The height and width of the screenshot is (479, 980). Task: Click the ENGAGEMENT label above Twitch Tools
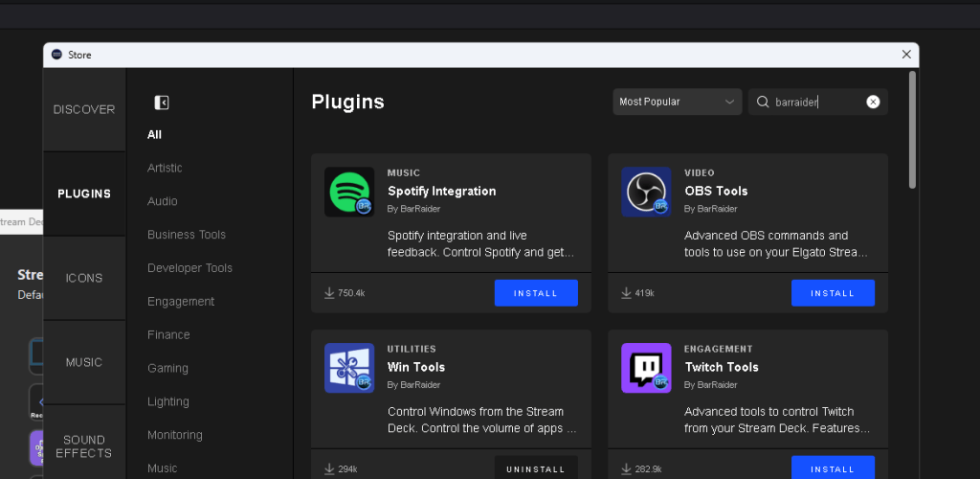719,349
